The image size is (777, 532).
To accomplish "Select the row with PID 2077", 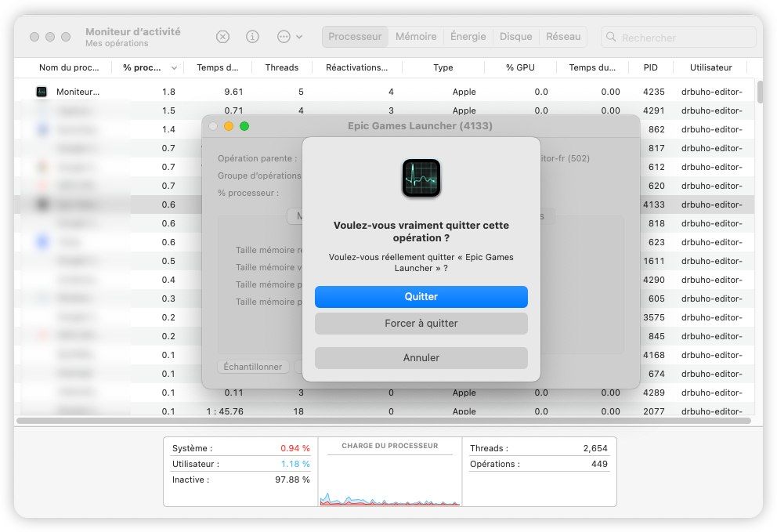I will coord(384,411).
